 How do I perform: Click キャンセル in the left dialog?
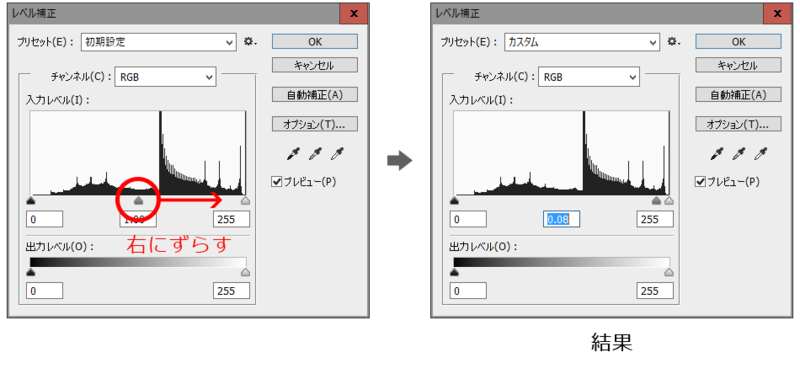tap(315, 65)
